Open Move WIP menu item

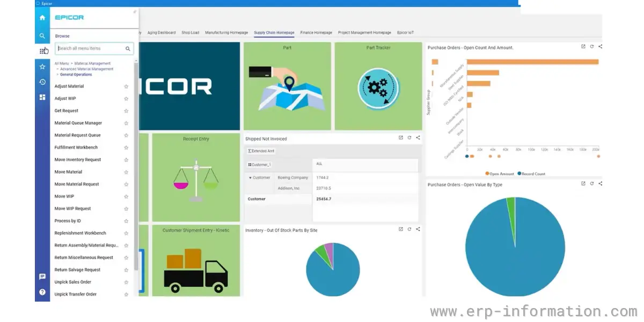coord(64,196)
